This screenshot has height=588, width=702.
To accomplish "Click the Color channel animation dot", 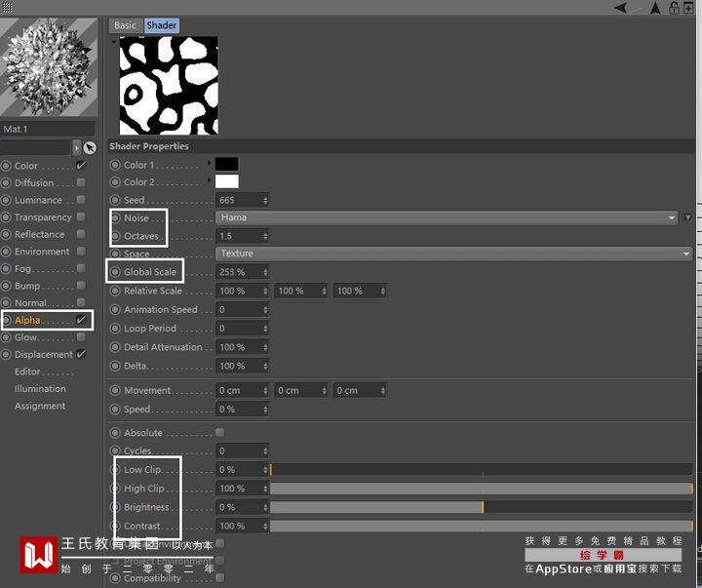I will pyautogui.click(x=6, y=166).
